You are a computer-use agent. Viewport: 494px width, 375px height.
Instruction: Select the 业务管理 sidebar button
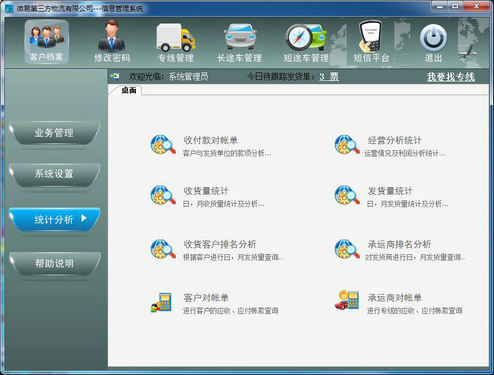pos(54,133)
